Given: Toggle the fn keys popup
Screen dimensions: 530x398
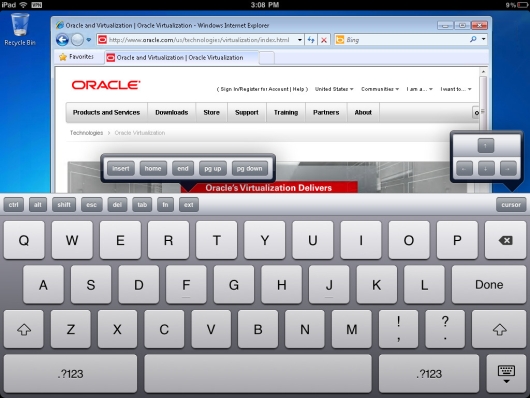Looking at the screenshot, I should point(165,205).
